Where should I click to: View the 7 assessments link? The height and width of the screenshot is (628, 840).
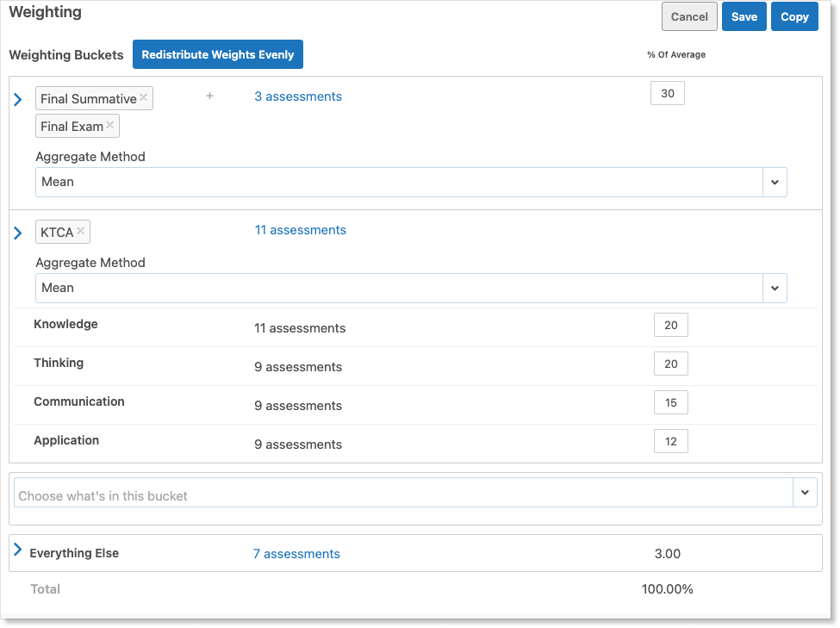296,554
